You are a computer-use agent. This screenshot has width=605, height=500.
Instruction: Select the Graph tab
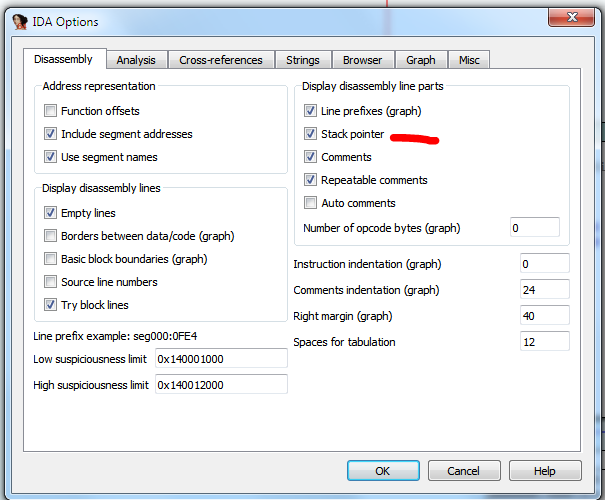(420, 60)
